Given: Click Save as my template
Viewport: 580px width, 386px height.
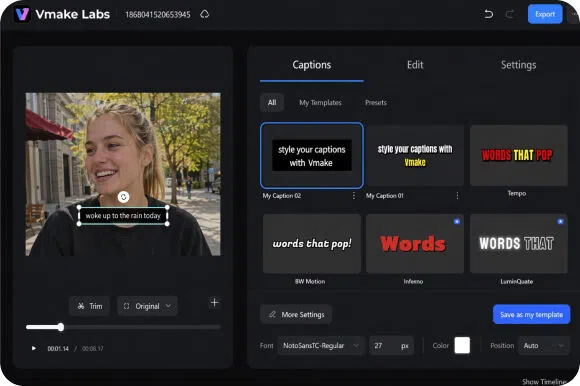Looking at the screenshot, I should 532,314.
